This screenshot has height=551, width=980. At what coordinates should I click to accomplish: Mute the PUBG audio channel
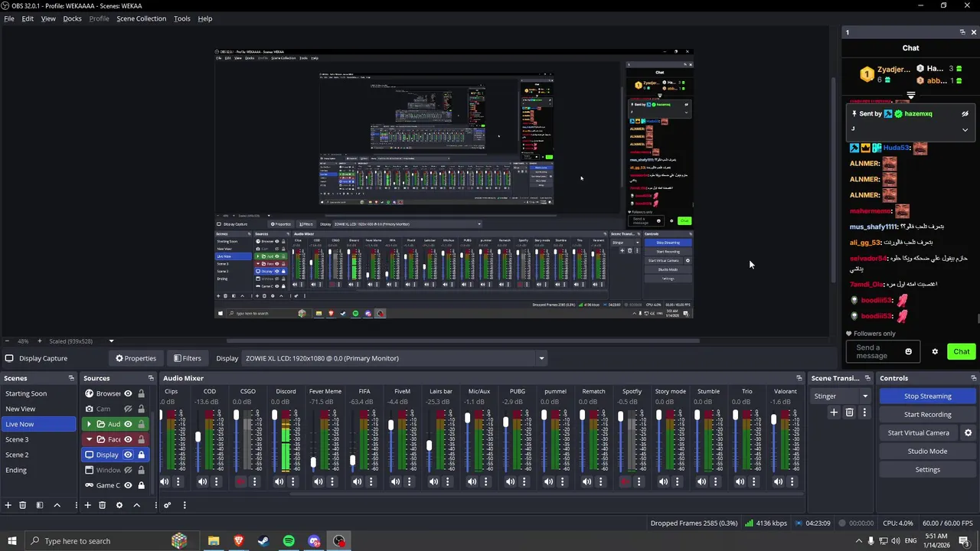[x=510, y=481]
